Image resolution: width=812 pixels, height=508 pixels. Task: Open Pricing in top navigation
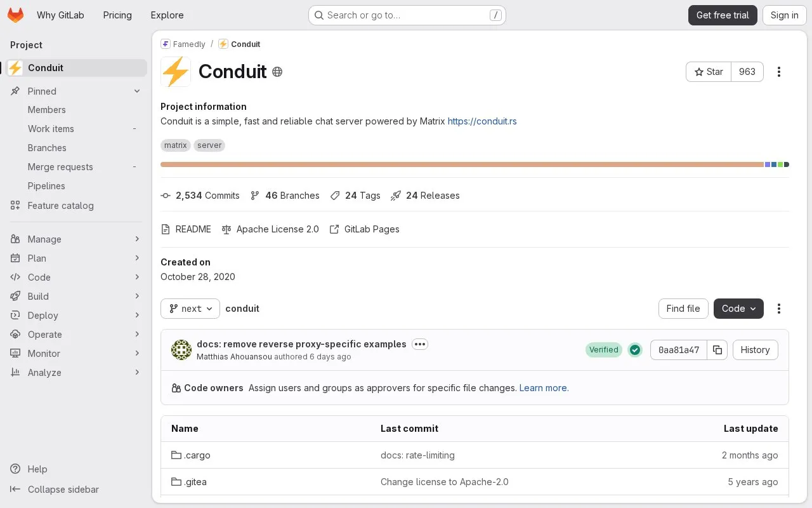coord(117,15)
